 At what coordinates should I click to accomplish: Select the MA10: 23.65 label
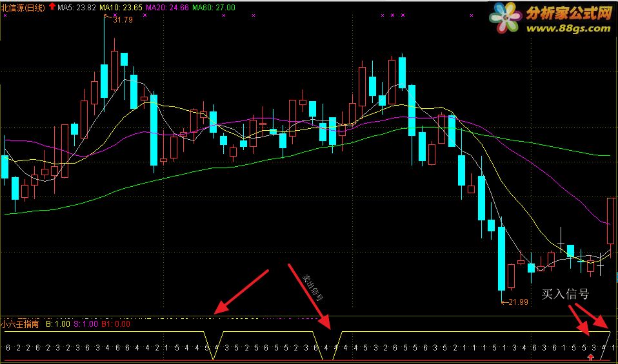121,8
